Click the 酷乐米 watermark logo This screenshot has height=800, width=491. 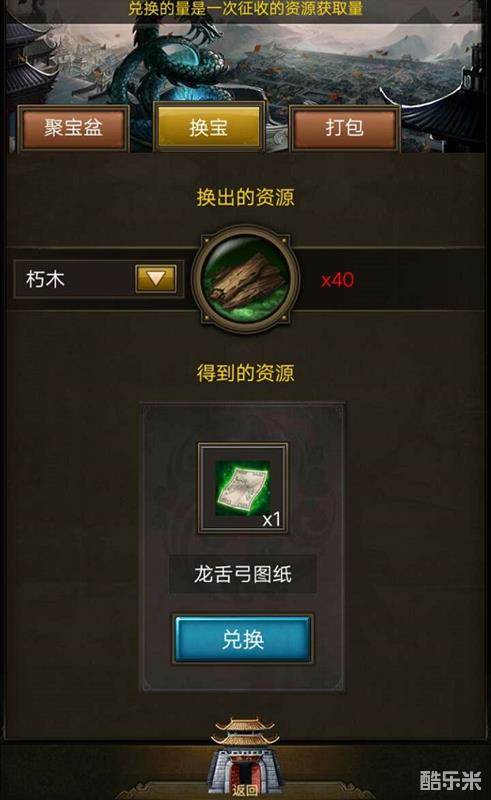point(451,780)
